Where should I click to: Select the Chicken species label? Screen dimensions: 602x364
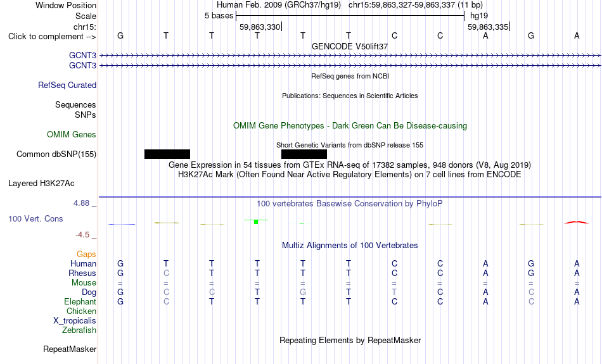[81, 311]
